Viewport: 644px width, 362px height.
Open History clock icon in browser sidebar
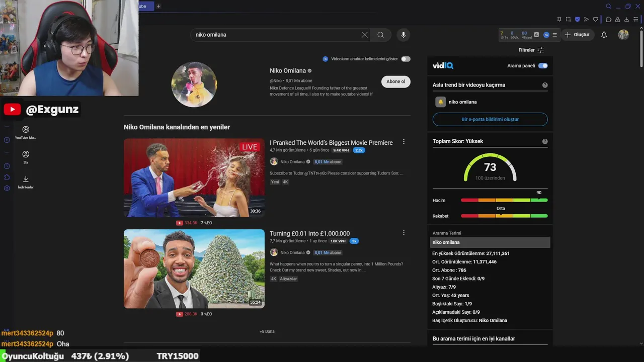pyautogui.click(x=7, y=166)
